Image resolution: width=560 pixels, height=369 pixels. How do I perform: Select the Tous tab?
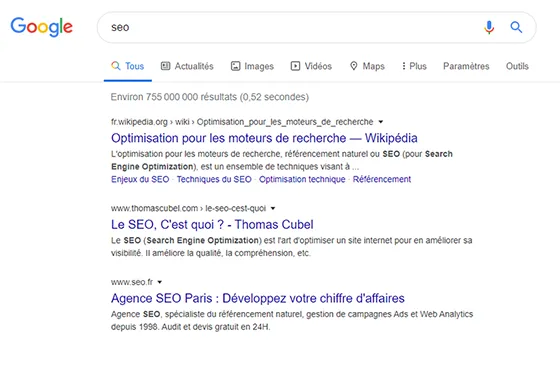pos(128,66)
